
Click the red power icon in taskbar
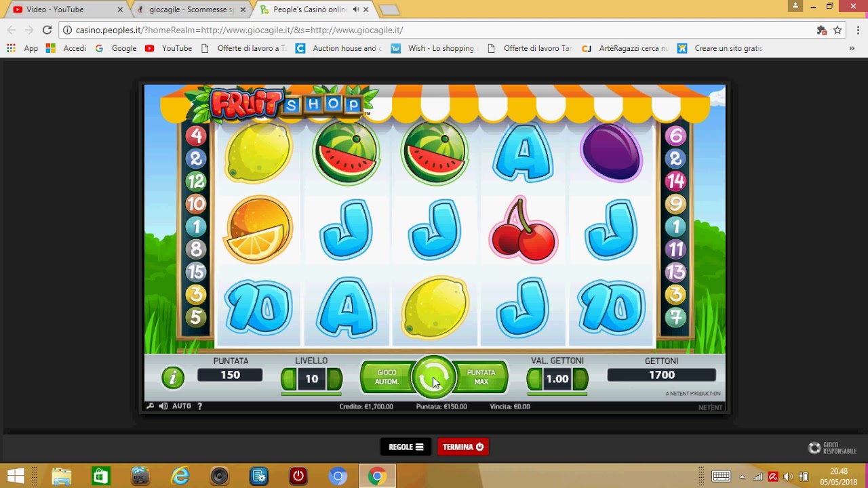[x=298, y=476]
